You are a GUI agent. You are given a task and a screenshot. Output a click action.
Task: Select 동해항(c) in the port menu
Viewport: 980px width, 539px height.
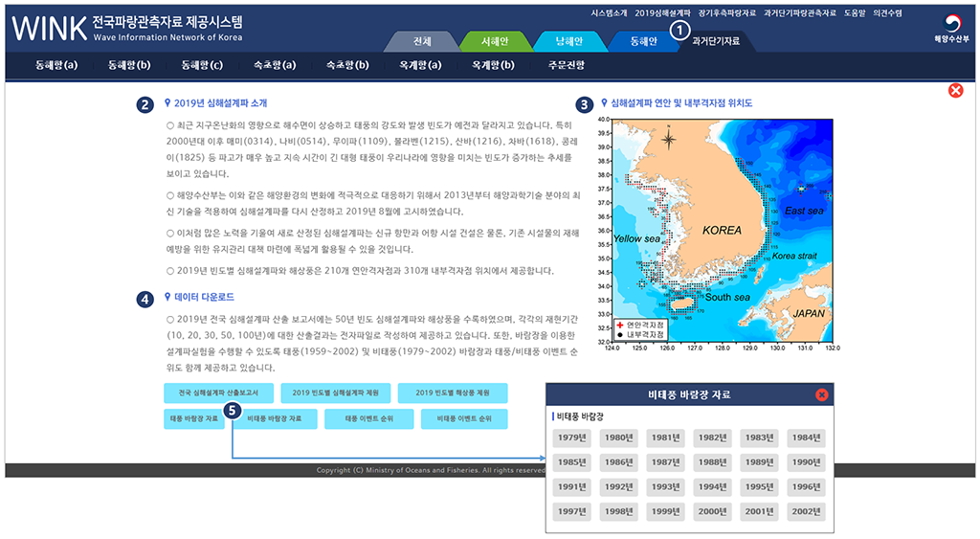202,65
